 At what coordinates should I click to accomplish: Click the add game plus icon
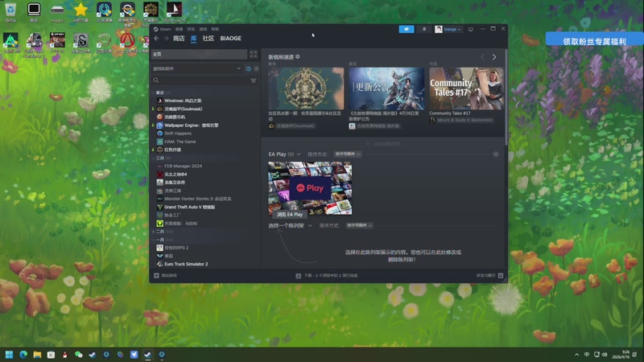tap(156, 275)
